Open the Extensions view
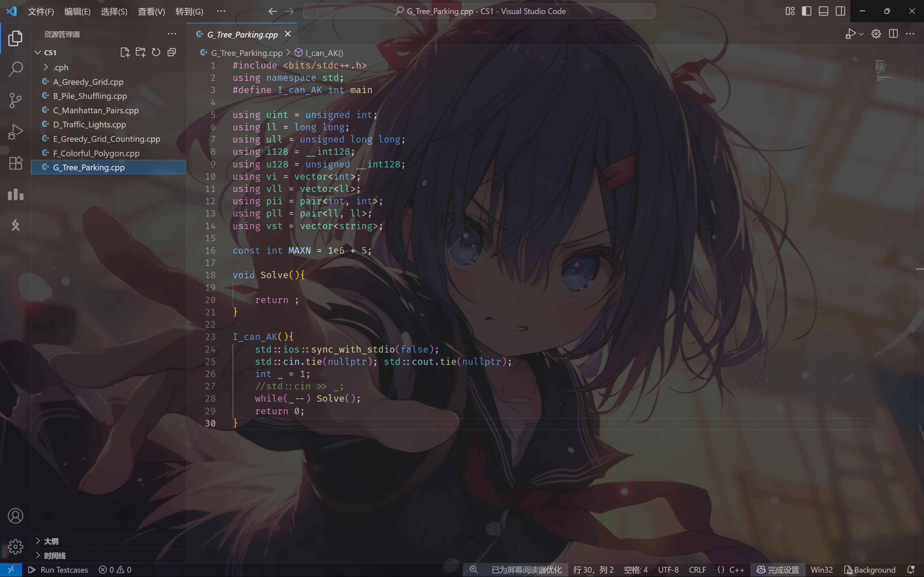This screenshot has height=577, width=924. pos(15,163)
